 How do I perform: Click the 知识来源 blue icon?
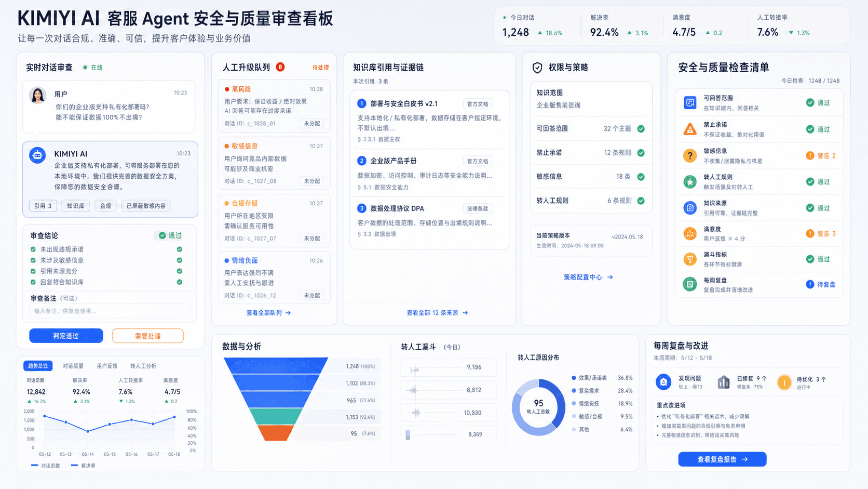click(x=690, y=208)
